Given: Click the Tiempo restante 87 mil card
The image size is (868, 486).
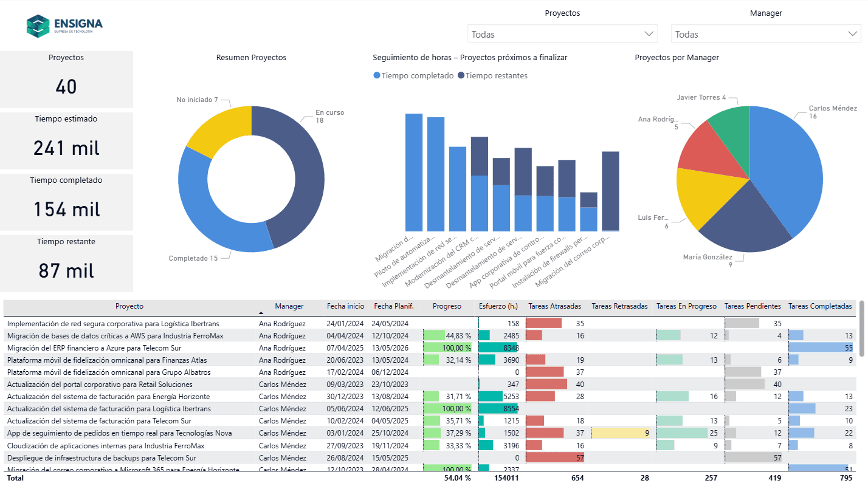Looking at the screenshot, I should click(x=66, y=262).
